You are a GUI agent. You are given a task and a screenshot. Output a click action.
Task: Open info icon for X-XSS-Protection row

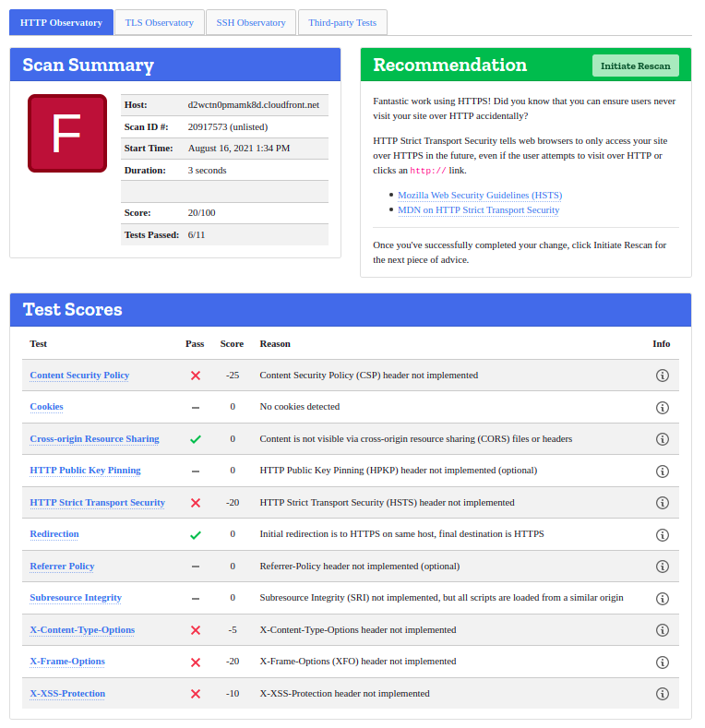click(662, 694)
